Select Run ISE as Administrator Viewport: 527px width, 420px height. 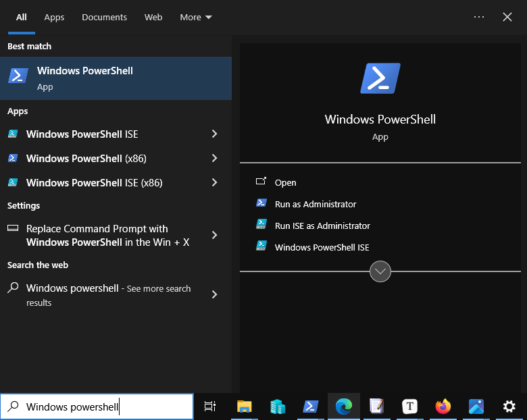(322, 226)
